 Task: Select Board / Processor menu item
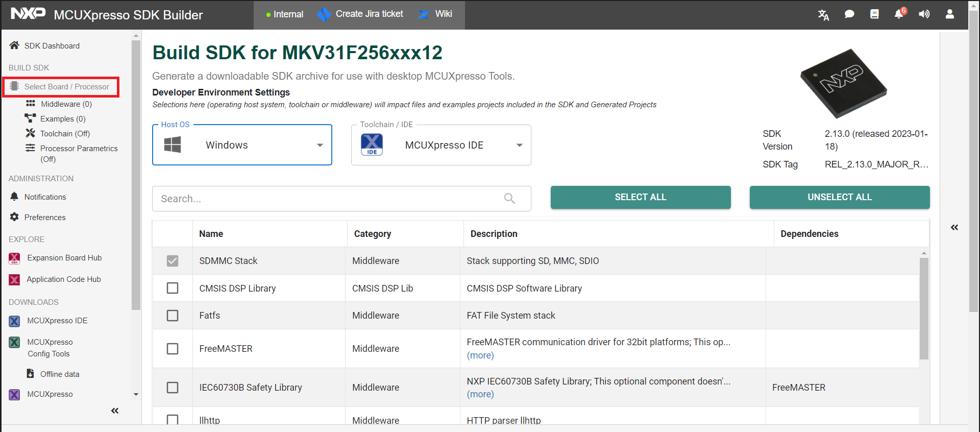tap(61, 87)
